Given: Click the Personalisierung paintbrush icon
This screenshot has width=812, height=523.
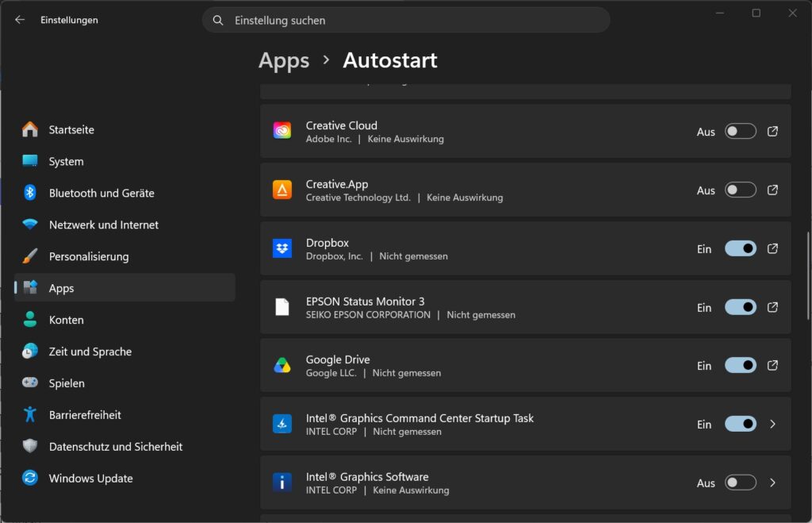Looking at the screenshot, I should click(x=30, y=256).
